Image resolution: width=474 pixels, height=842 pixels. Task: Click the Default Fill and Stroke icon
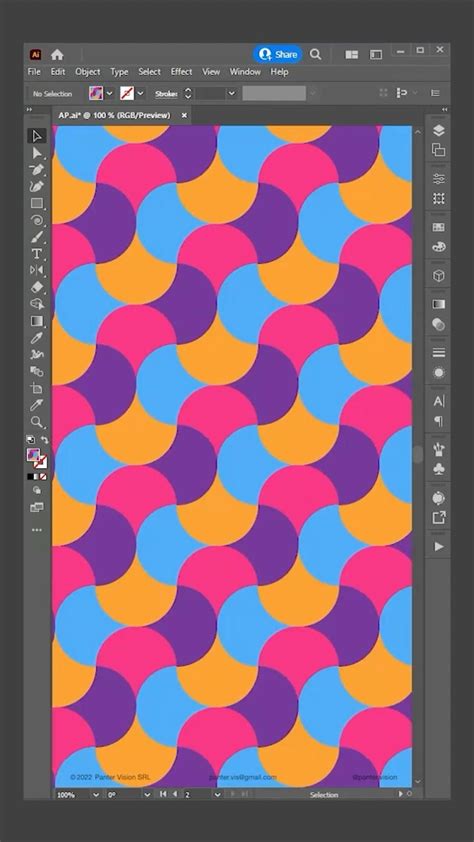click(31, 439)
